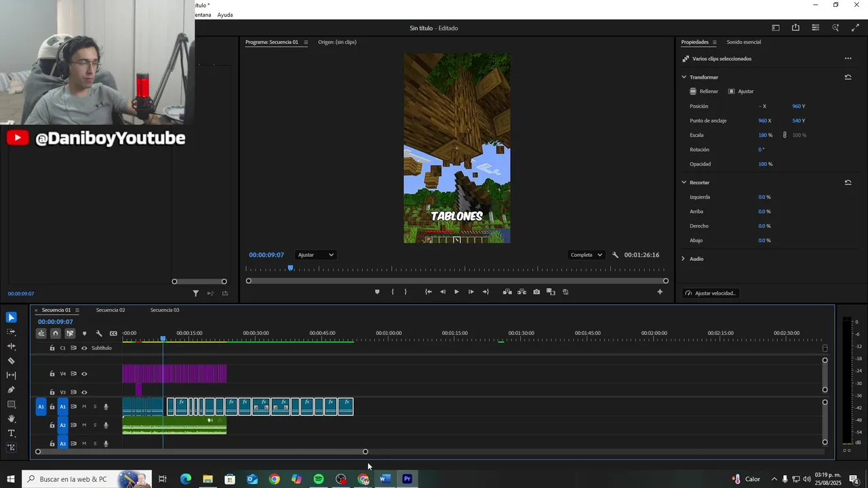
Task: Open the Ayuda menu
Action: [225, 15]
